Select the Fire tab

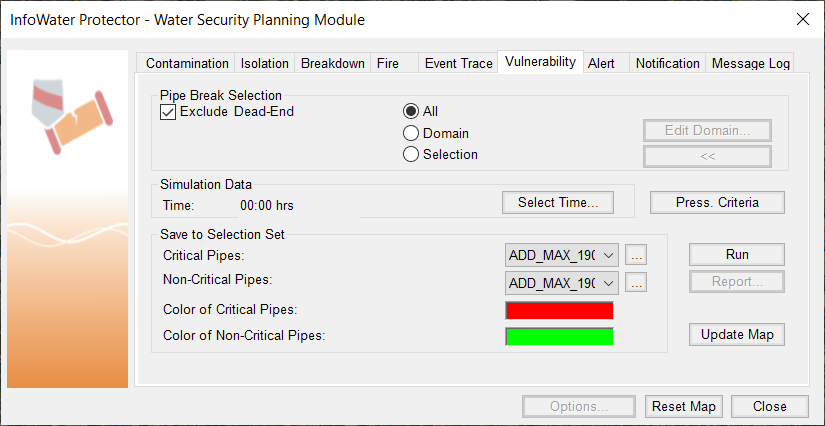point(394,64)
